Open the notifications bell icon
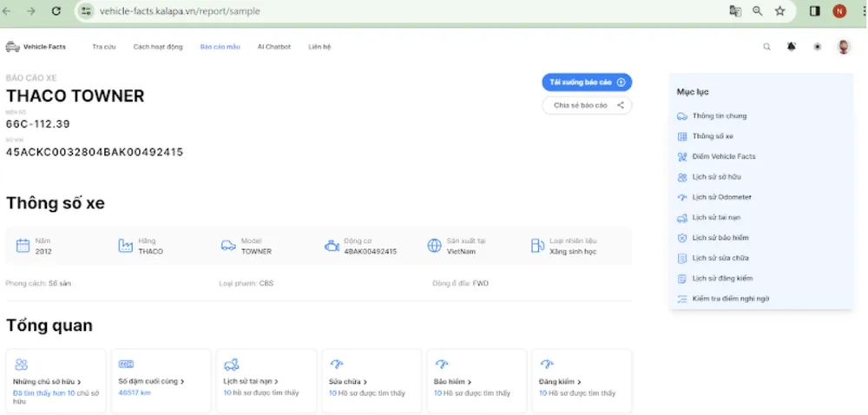 [x=792, y=47]
